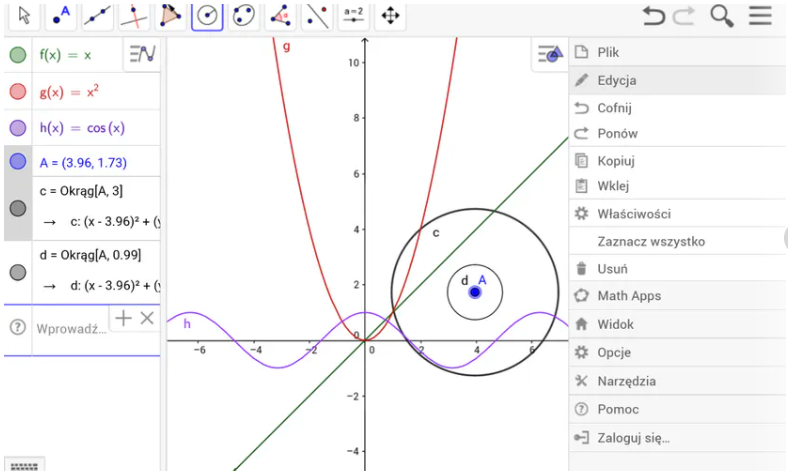The height and width of the screenshot is (471, 788).
Task: Toggle visibility of f(x) = x
Action: point(18,55)
